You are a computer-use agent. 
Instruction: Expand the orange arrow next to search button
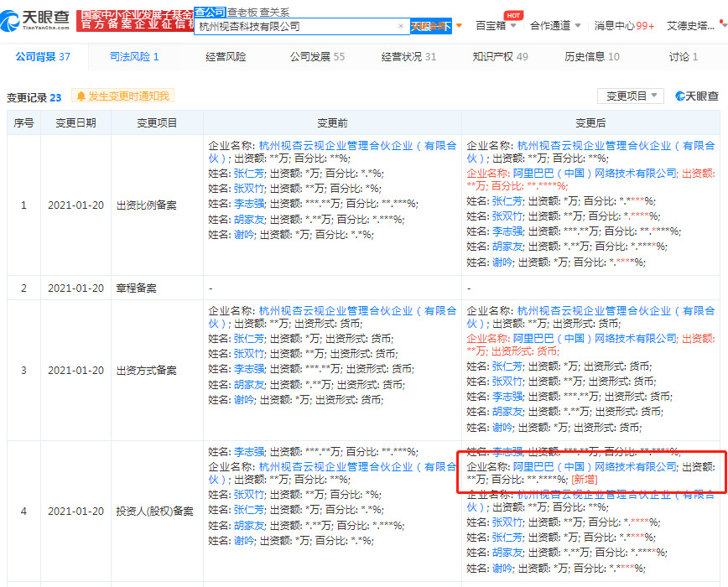(x=459, y=25)
